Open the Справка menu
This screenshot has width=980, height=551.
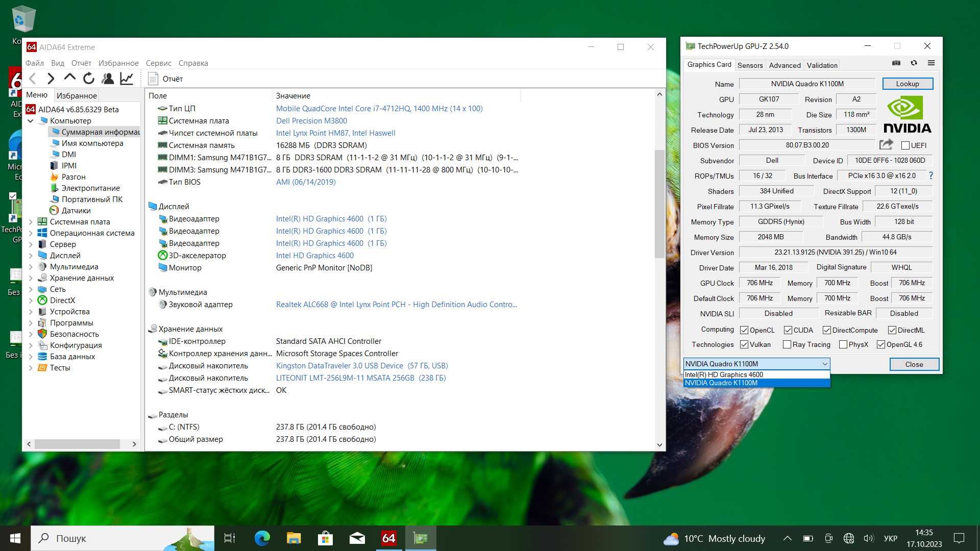coord(193,63)
